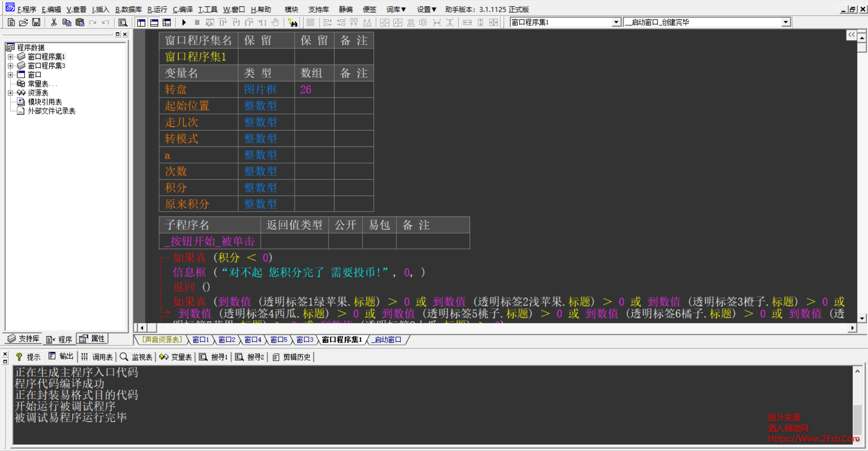
Task: Click the 静编 button
Action: click(346, 9)
